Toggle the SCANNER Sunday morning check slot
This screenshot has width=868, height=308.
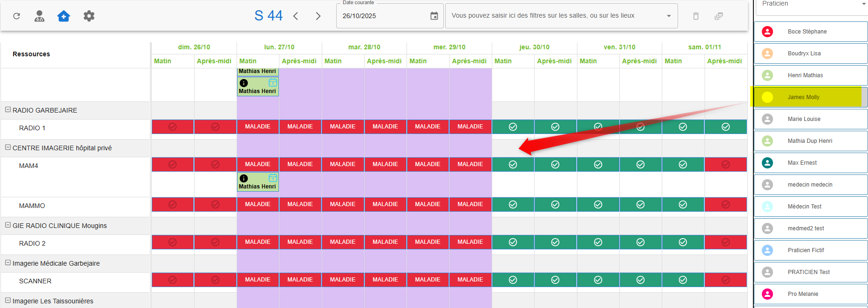172,280
